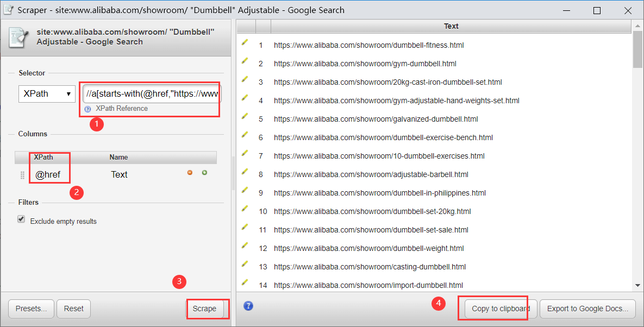Click the results scrollbar up arrow
644x327 pixels.
coord(637,26)
